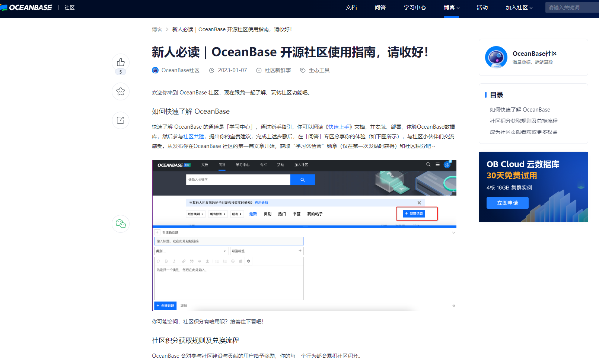Jump to 如何快速了解 OceanBase in 目录

point(520,110)
